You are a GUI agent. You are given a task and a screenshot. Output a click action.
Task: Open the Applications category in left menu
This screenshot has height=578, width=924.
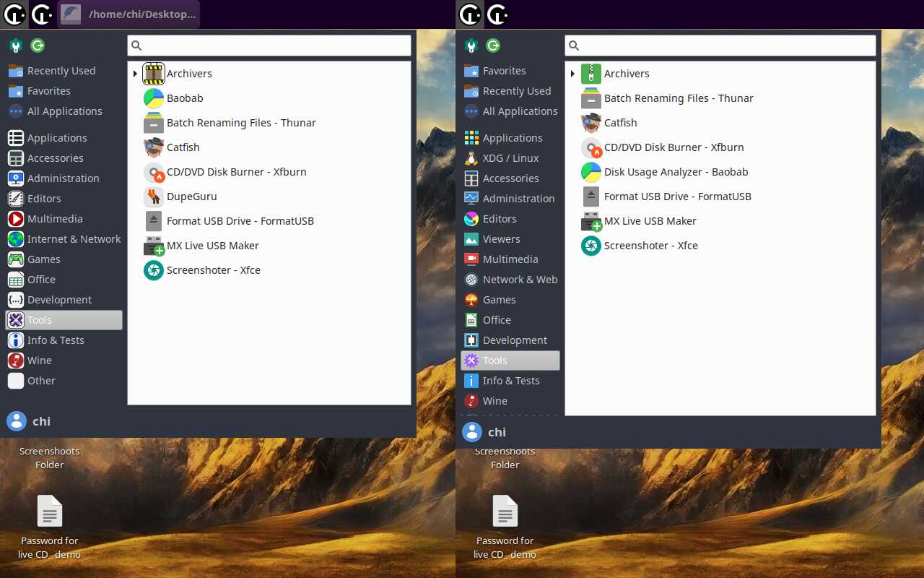(x=64, y=138)
